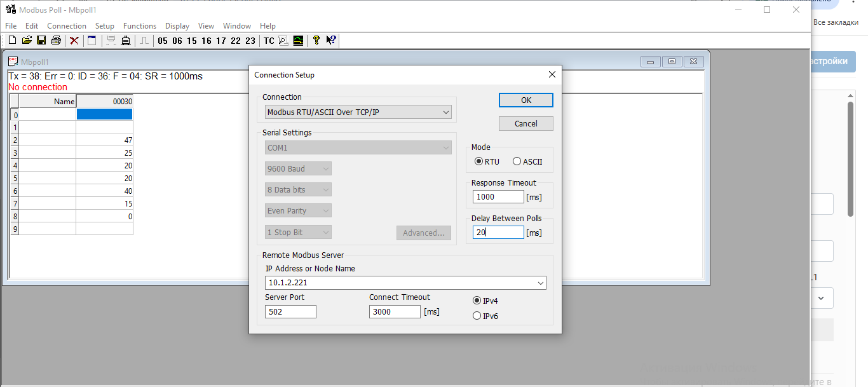Select the ASCII mode radio button
The image size is (868, 387).
coord(517,161)
